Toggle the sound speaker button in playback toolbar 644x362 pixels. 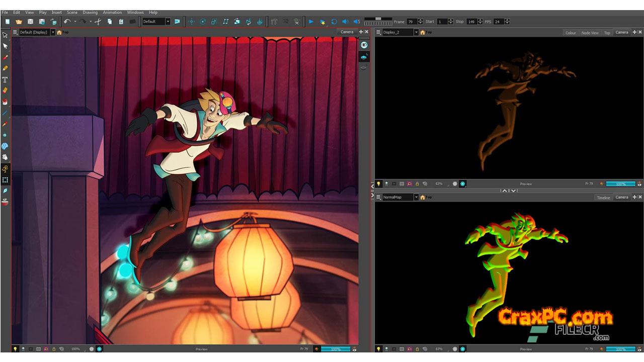[x=345, y=22]
